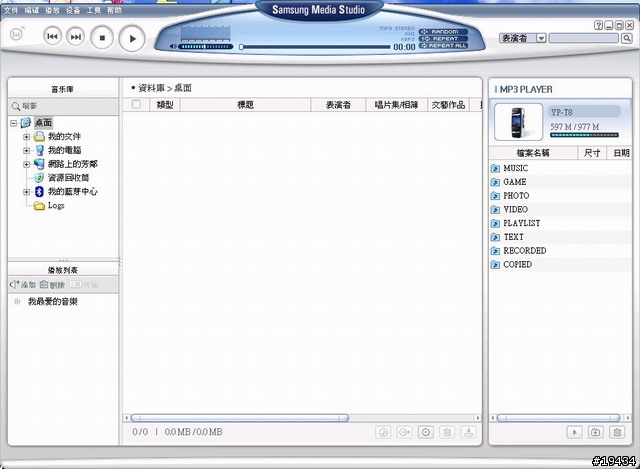Viewport: 640px width, 469px height.
Task: Toggle the REPEAT mode
Action: coord(443,38)
